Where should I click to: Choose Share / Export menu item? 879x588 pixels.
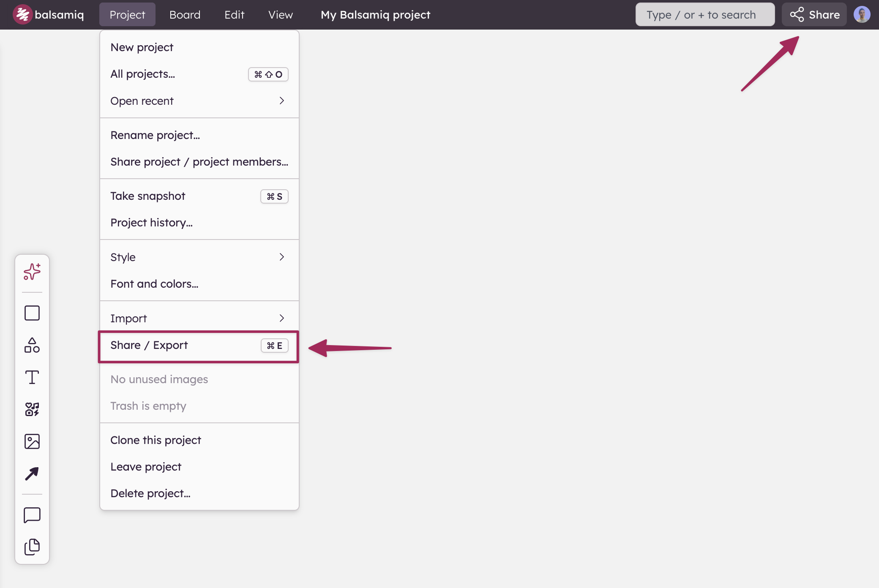click(199, 345)
